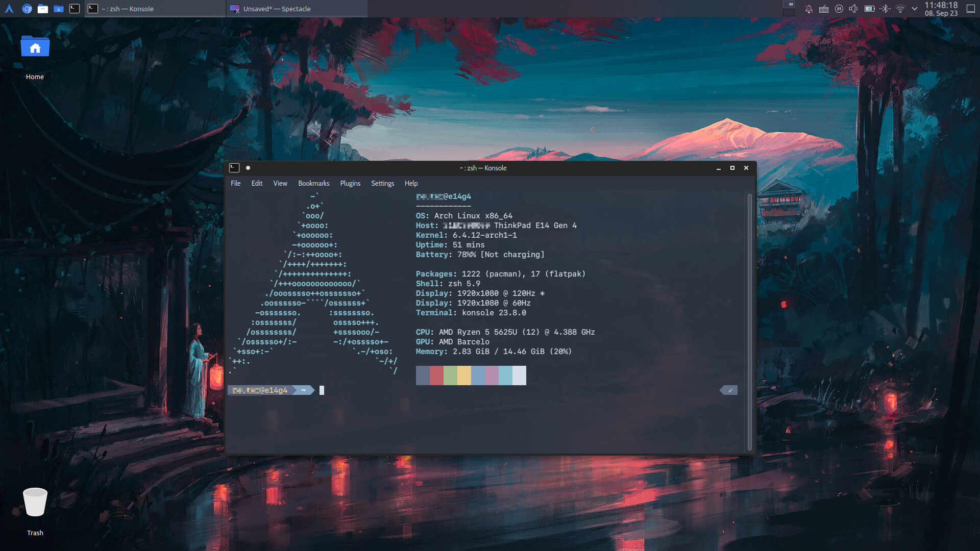Viewport: 980px width, 551px height.
Task: Click the battery status tray icon
Action: coord(869,9)
